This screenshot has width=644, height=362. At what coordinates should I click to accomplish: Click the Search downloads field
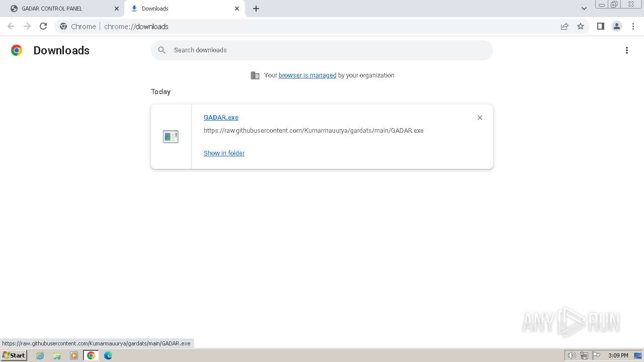point(322,50)
